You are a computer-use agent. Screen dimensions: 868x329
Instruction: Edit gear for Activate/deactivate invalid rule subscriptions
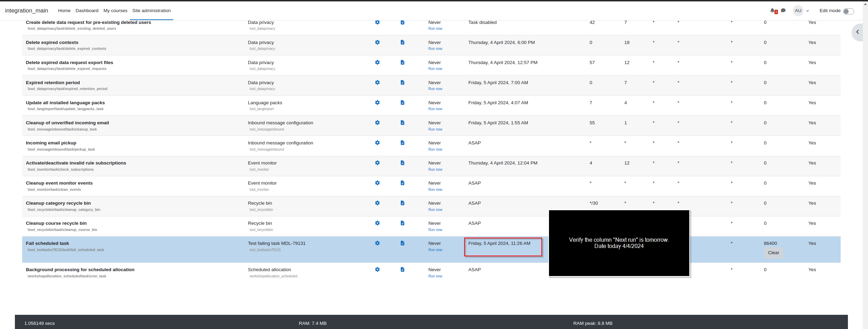(377, 163)
